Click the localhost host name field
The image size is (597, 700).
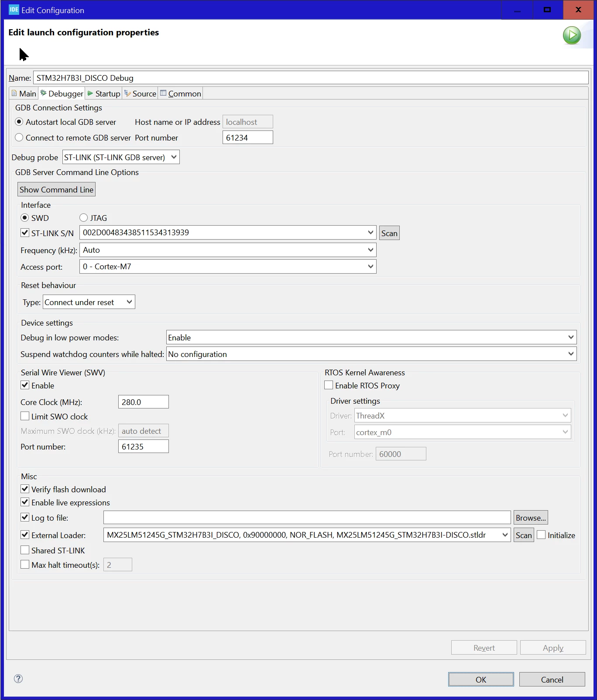click(248, 122)
